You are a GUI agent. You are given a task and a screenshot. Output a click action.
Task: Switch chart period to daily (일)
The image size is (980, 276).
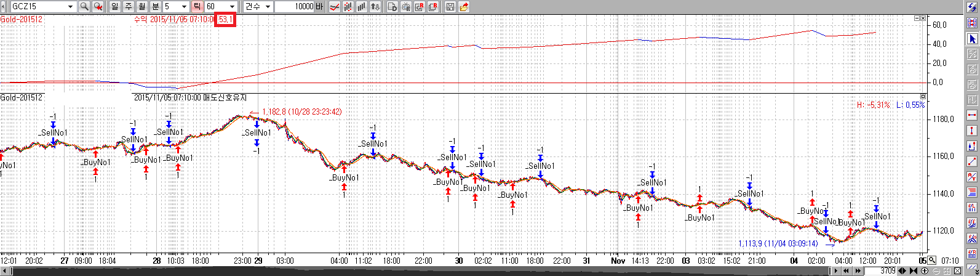(x=114, y=7)
